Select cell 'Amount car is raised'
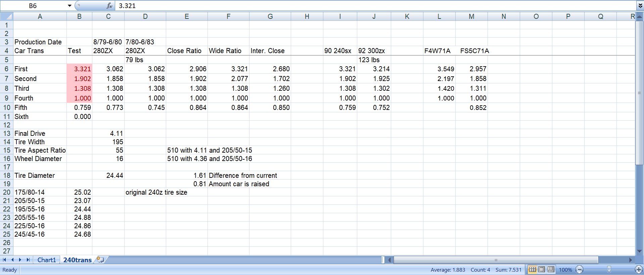Screen dimensions: 644x275 tap(239, 184)
